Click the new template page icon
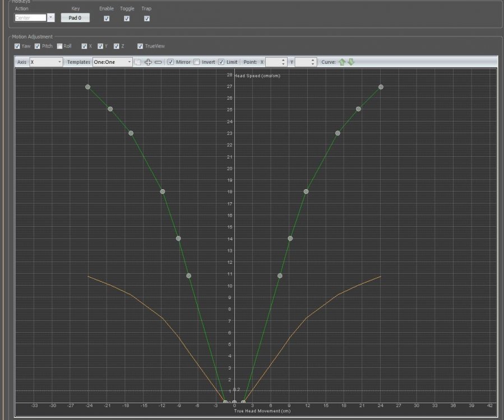The width and height of the screenshot is (504, 420). pyautogui.click(x=138, y=62)
